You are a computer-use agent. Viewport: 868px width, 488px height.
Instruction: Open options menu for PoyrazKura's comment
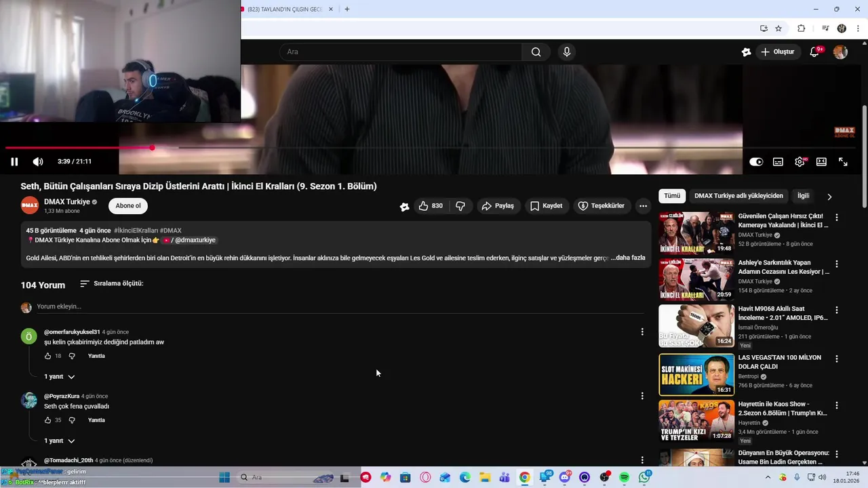[x=642, y=396]
